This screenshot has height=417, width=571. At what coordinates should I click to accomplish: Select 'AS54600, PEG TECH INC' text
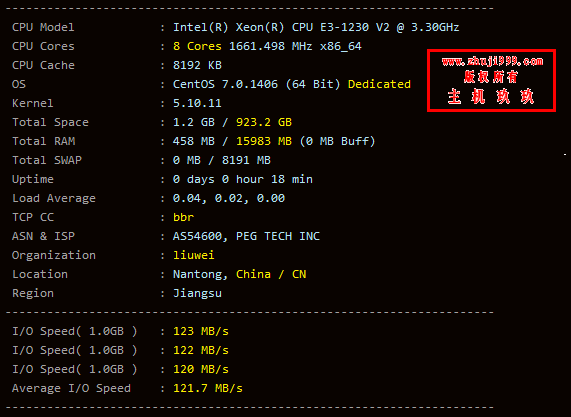[x=246, y=236]
